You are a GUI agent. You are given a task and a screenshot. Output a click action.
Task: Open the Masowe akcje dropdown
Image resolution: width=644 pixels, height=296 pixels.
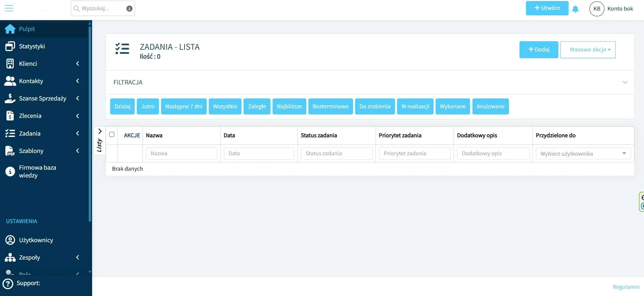click(588, 50)
